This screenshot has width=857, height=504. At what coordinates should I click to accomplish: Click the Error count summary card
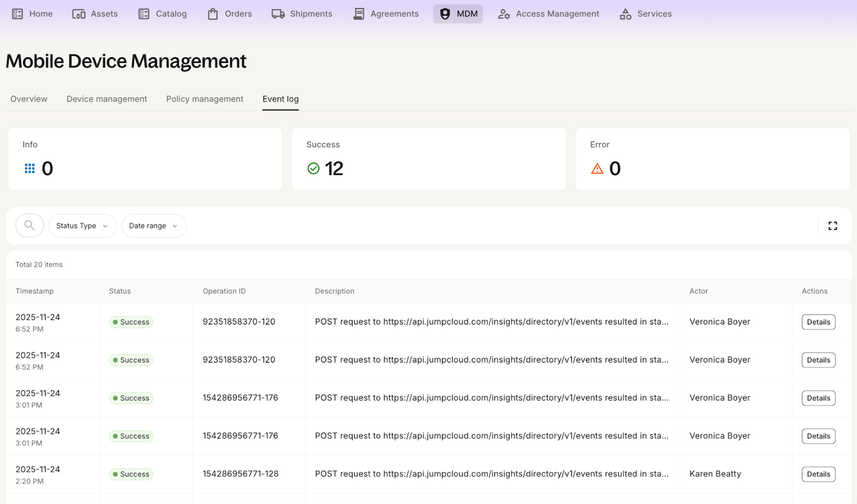(x=712, y=159)
